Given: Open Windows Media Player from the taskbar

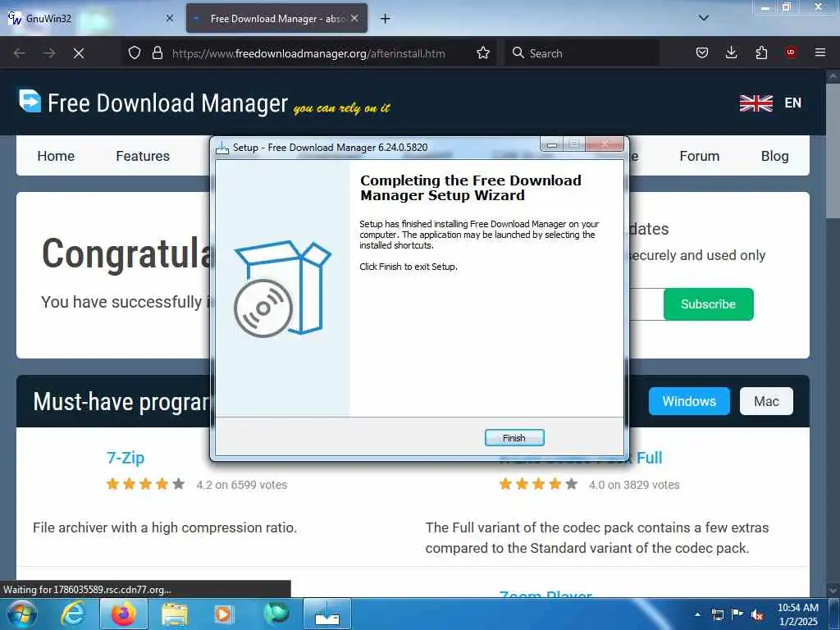Looking at the screenshot, I should pos(223,614).
